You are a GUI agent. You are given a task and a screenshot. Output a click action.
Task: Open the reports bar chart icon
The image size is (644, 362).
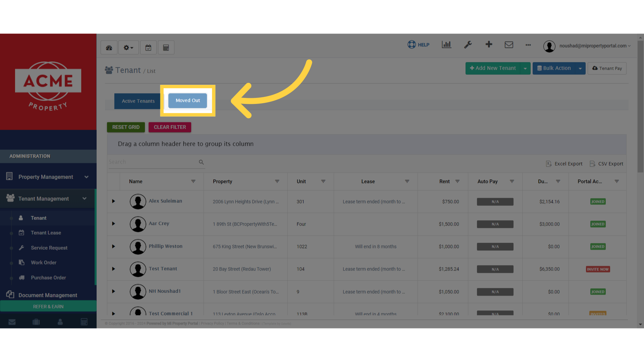pos(446,45)
